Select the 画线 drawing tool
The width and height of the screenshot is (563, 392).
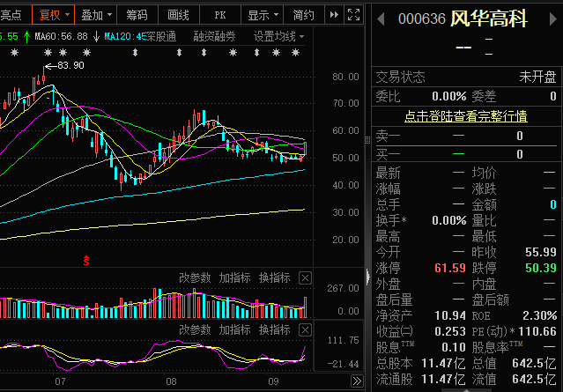[x=179, y=15]
